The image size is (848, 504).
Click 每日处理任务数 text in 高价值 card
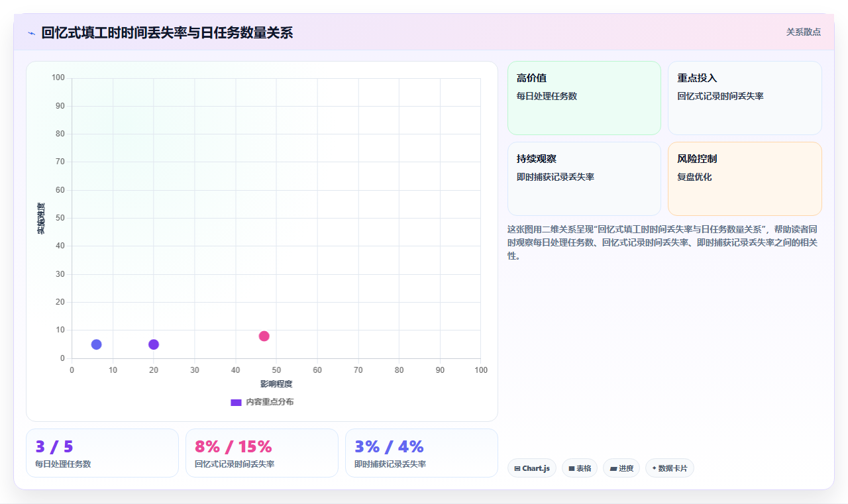pyautogui.click(x=547, y=96)
